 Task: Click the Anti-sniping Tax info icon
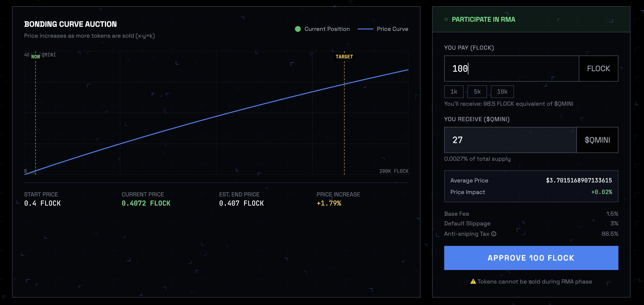pos(494,234)
